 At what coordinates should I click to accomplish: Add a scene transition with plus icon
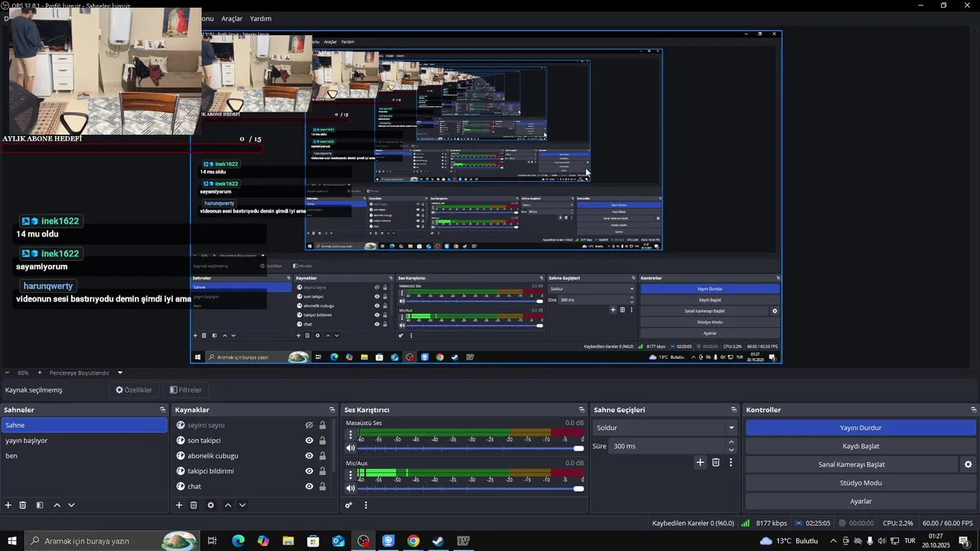(700, 462)
